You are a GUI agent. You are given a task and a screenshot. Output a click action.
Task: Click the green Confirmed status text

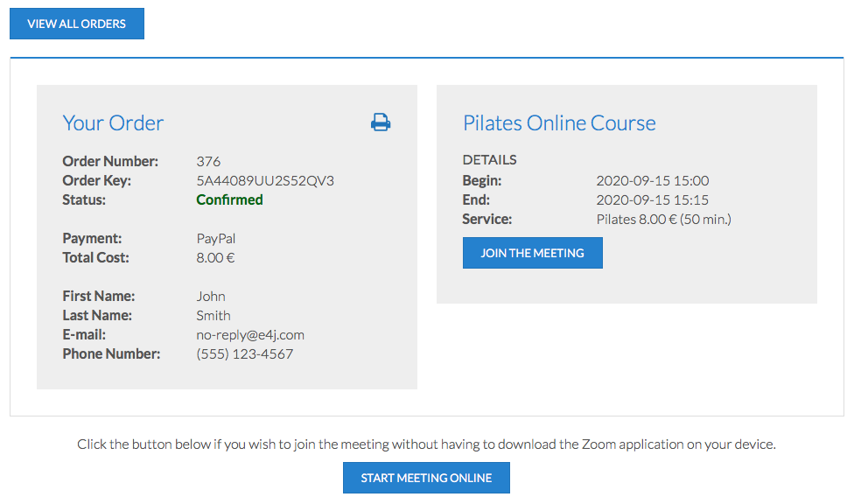(x=229, y=200)
